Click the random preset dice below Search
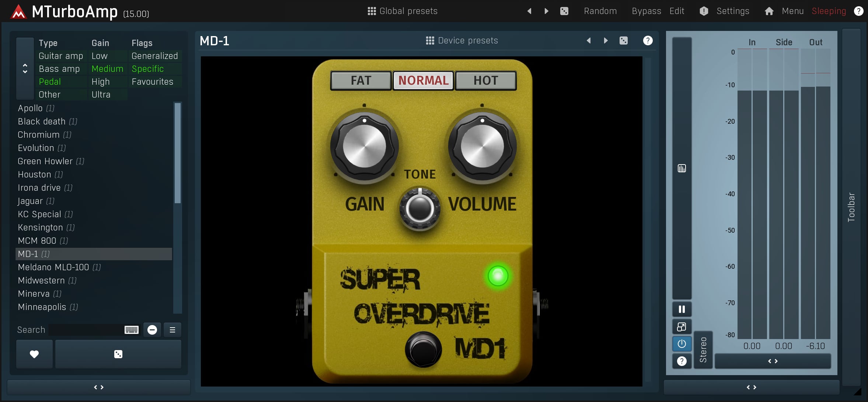868x402 pixels. click(x=118, y=354)
